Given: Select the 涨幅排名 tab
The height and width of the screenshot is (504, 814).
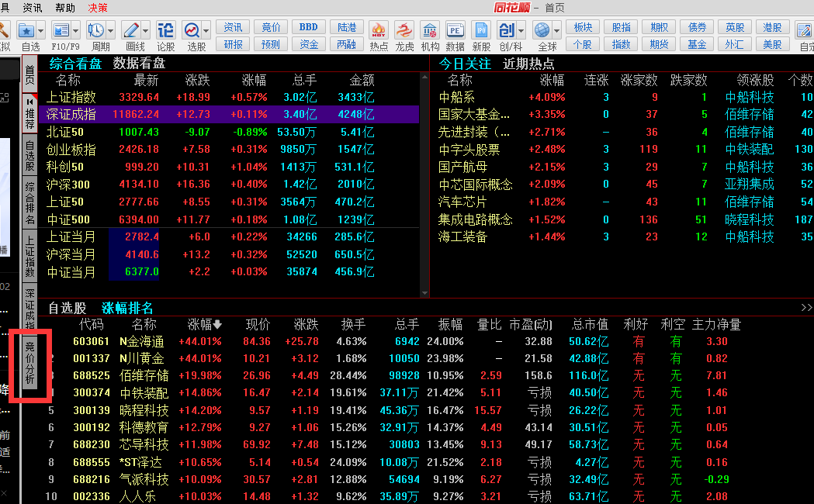Looking at the screenshot, I should (x=127, y=308).
